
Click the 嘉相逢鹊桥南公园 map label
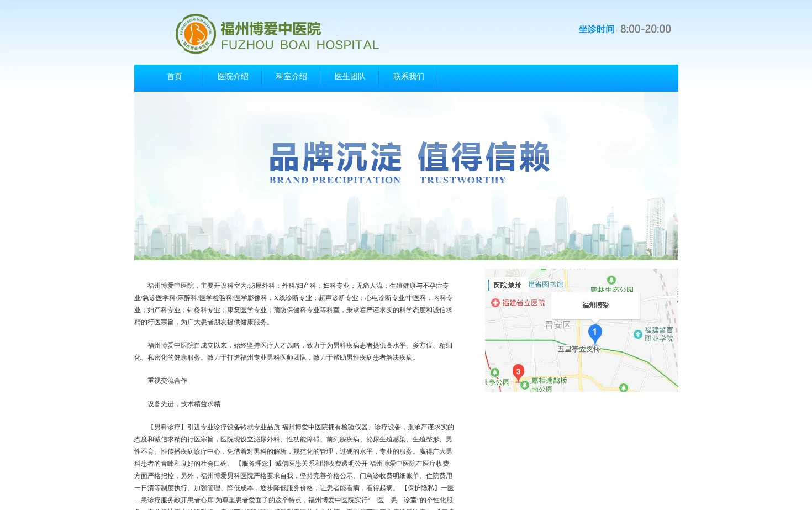tap(549, 385)
